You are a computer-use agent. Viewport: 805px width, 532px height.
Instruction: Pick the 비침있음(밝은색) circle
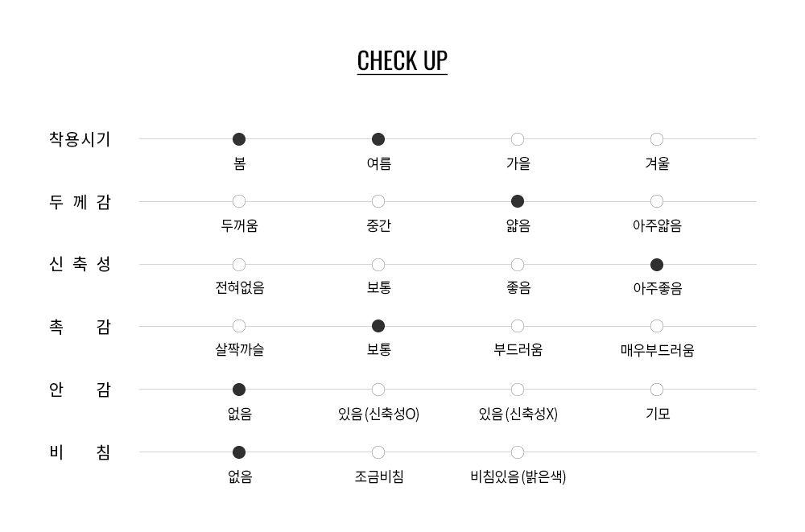(x=518, y=452)
